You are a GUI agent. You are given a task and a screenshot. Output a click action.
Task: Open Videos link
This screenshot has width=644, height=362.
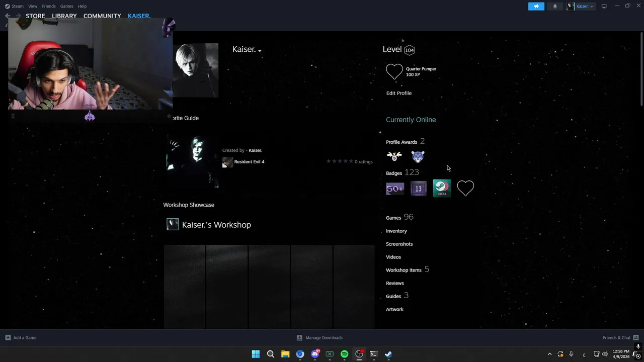pyautogui.click(x=393, y=257)
